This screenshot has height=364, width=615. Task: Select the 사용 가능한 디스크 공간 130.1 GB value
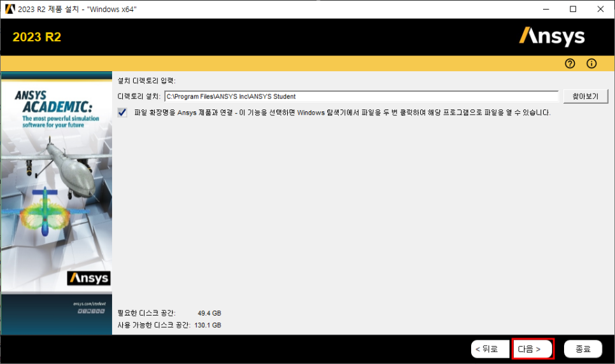coord(208,325)
